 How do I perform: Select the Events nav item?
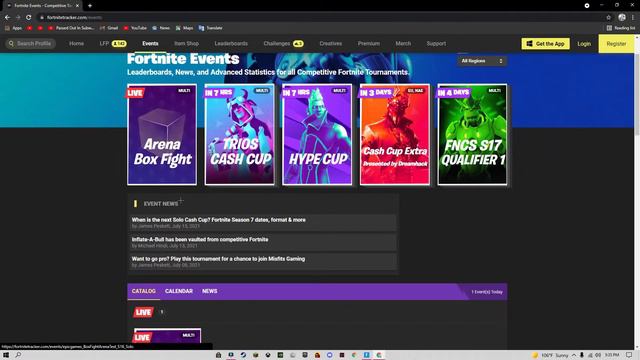coord(150,44)
